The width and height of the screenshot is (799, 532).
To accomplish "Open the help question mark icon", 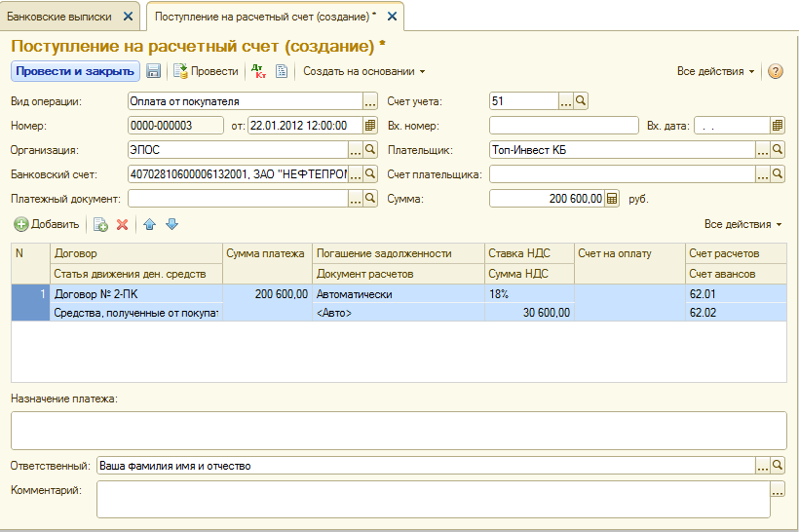I will 776,71.
